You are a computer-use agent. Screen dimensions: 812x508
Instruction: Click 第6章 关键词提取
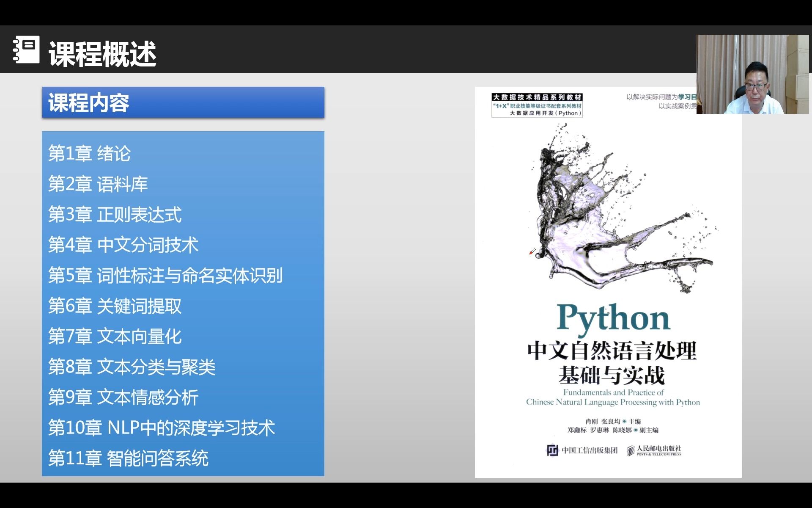(115, 306)
